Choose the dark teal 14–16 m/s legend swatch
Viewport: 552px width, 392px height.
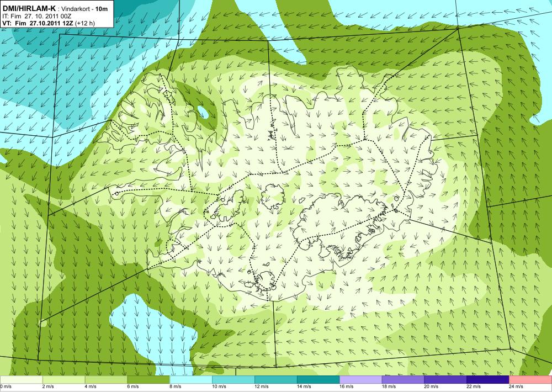(319, 380)
